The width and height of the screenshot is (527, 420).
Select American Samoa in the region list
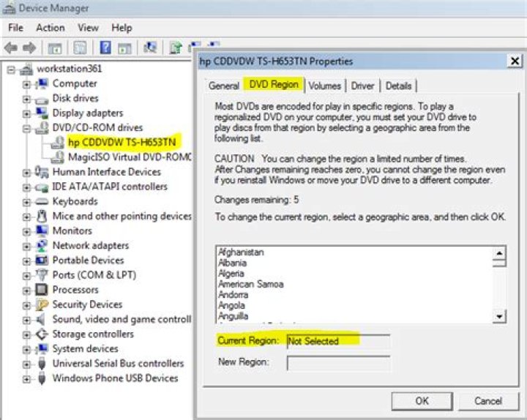pos(251,284)
